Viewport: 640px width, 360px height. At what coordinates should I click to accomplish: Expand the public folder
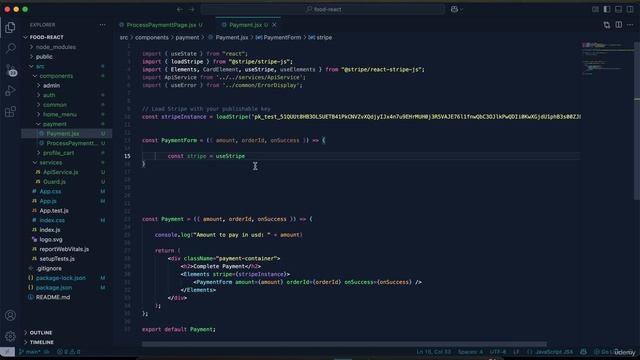(44, 57)
